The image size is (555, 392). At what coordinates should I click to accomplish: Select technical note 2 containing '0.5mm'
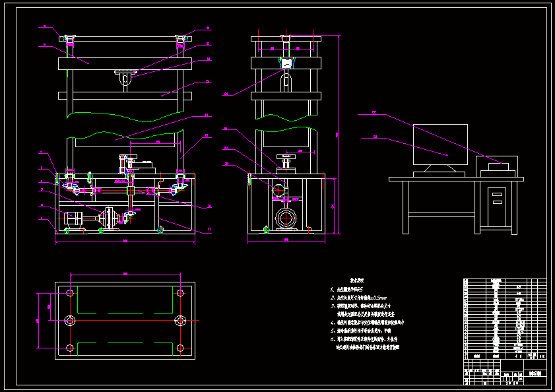point(359,298)
